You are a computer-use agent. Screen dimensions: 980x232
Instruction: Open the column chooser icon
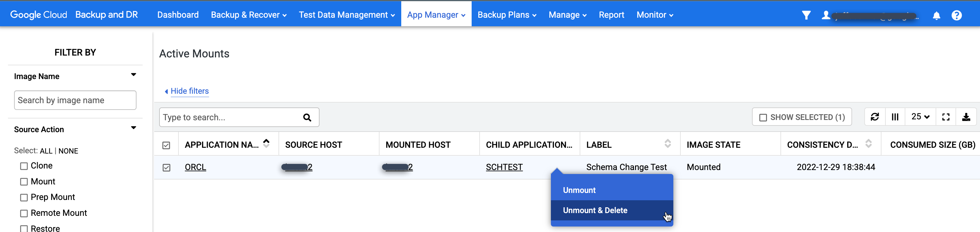point(895,117)
